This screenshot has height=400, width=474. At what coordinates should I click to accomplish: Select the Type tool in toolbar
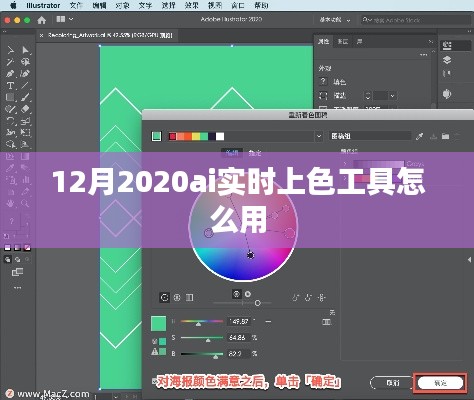coord(10,86)
